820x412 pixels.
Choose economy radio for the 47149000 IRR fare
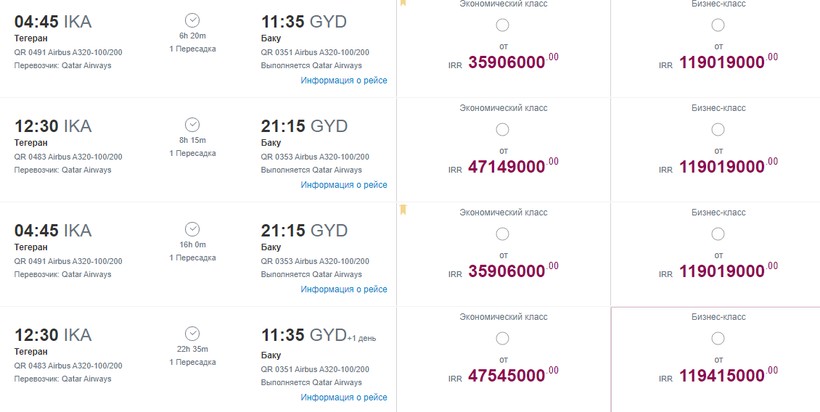(502, 129)
